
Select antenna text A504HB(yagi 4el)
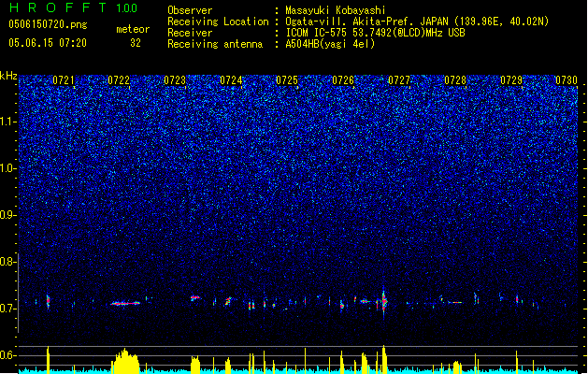coord(330,44)
